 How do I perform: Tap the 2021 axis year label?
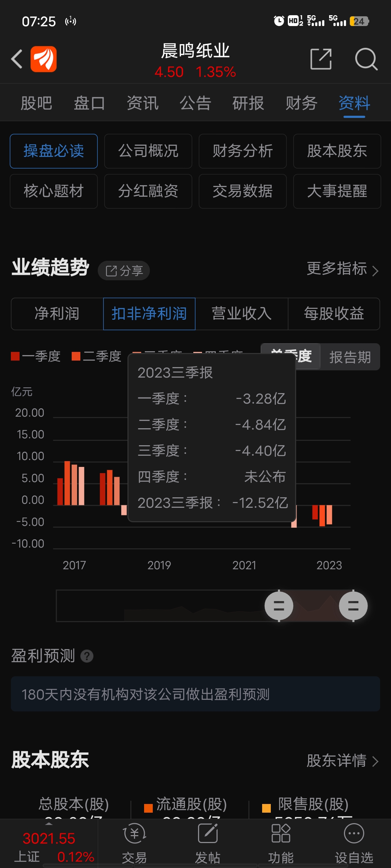(x=244, y=565)
